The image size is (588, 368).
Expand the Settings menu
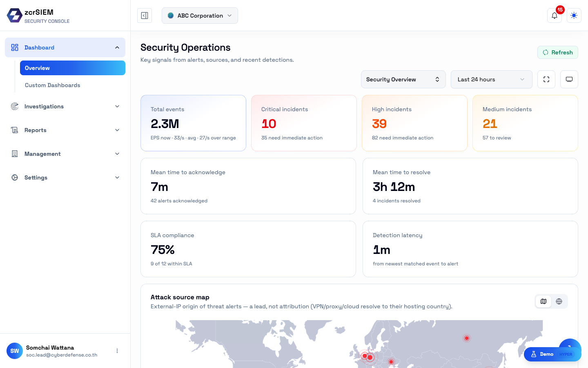click(x=65, y=177)
